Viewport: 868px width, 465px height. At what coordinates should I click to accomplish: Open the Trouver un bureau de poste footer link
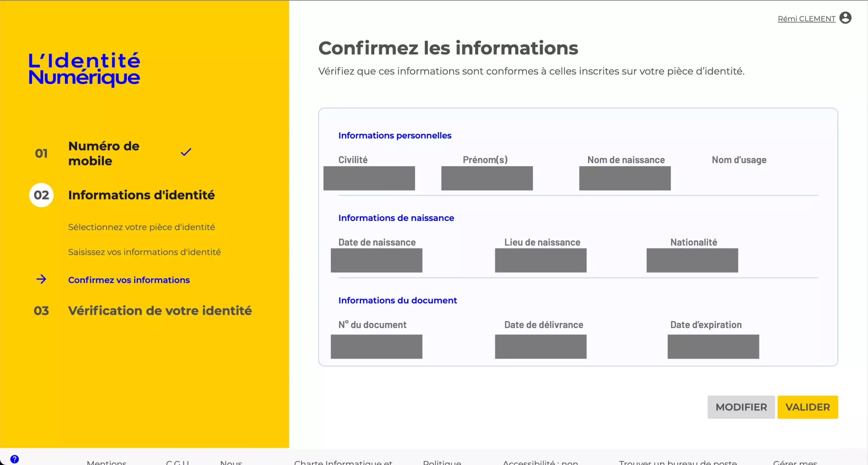(x=678, y=462)
